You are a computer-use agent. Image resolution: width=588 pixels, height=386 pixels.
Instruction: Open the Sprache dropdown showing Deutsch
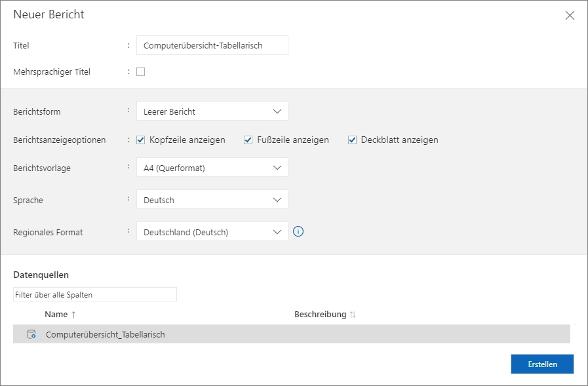point(212,200)
